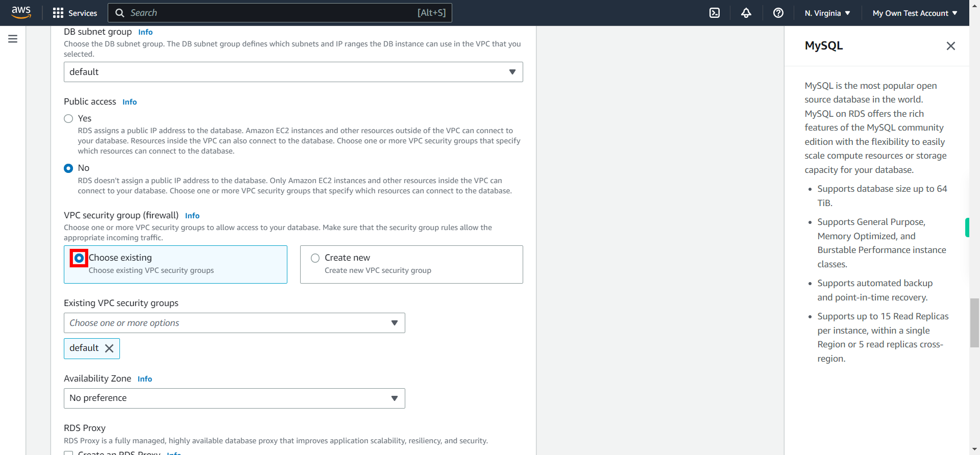Select No for Public access
The height and width of the screenshot is (455, 980).
(68, 168)
